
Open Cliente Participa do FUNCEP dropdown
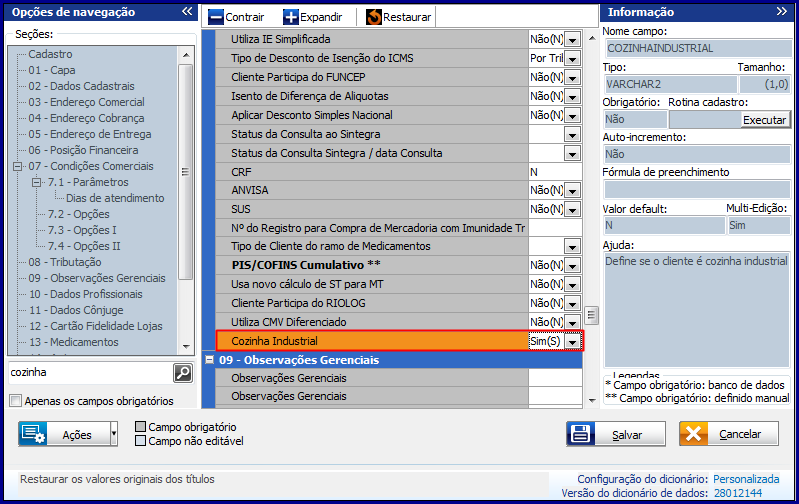[x=573, y=77]
